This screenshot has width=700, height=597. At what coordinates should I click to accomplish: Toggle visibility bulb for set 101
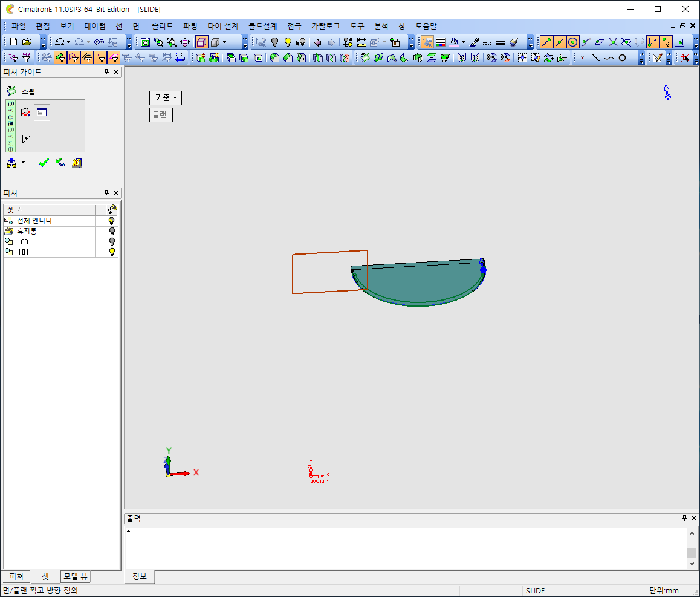pos(112,252)
